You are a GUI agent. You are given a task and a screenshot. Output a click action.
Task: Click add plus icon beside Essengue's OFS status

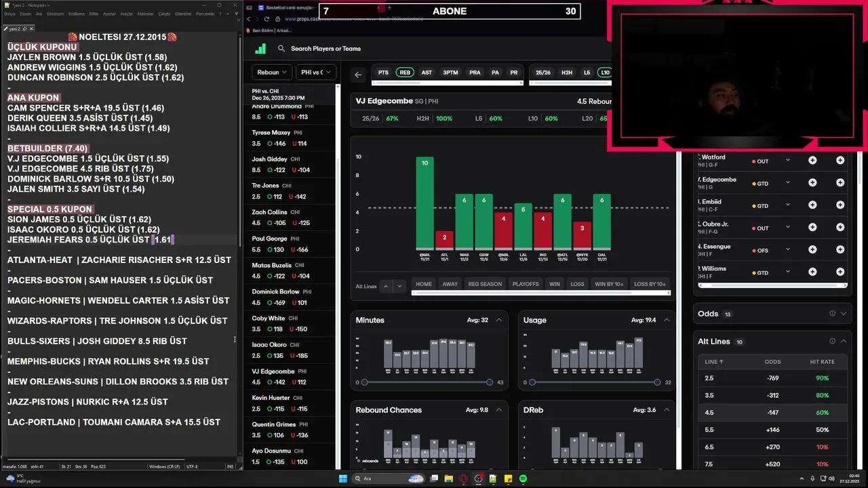812,250
